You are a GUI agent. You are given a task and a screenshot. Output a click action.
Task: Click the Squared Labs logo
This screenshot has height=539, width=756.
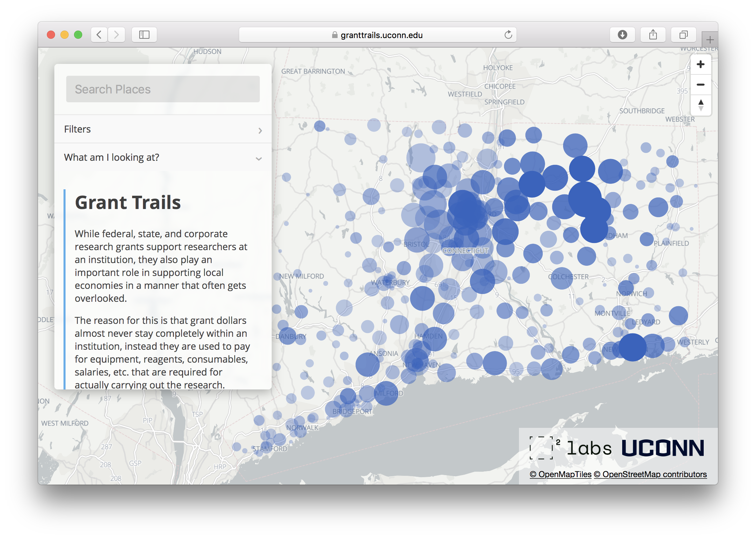571,448
